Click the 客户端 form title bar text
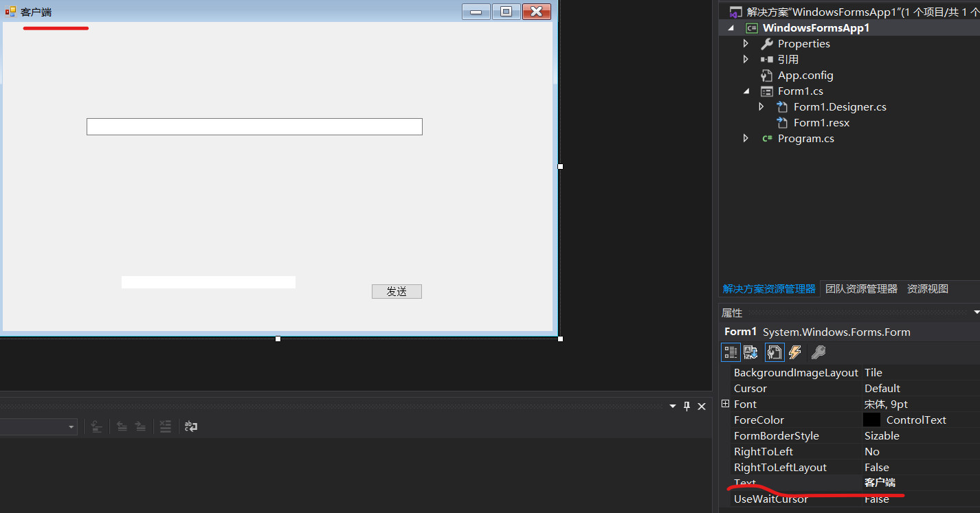 tap(36, 12)
